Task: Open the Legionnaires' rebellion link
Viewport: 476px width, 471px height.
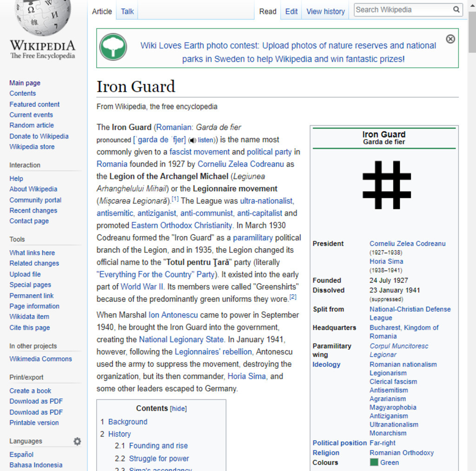Action: coord(213,352)
